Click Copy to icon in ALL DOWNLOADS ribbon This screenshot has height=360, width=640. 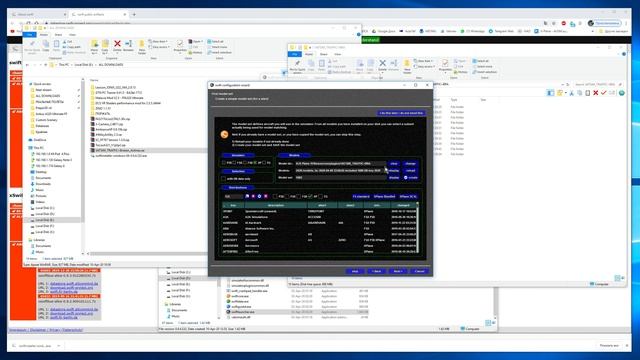tap(105, 44)
